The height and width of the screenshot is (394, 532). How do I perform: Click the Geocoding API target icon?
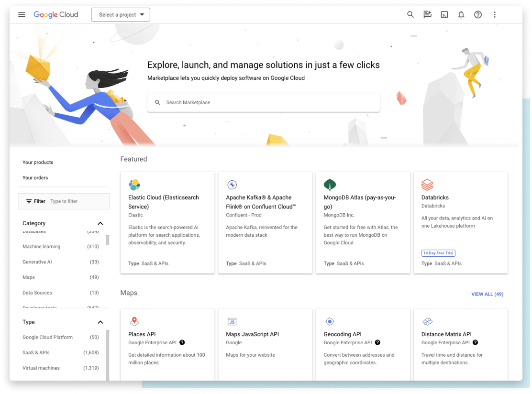coord(330,321)
